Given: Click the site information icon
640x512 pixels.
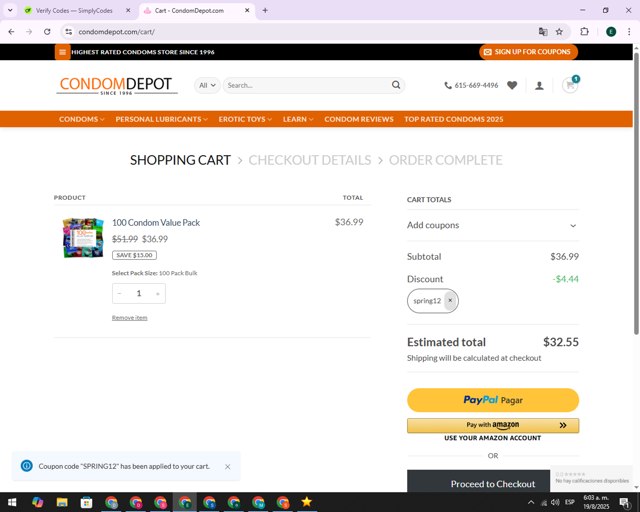Looking at the screenshot, I should pyautogui.click(x=69, y=31).
